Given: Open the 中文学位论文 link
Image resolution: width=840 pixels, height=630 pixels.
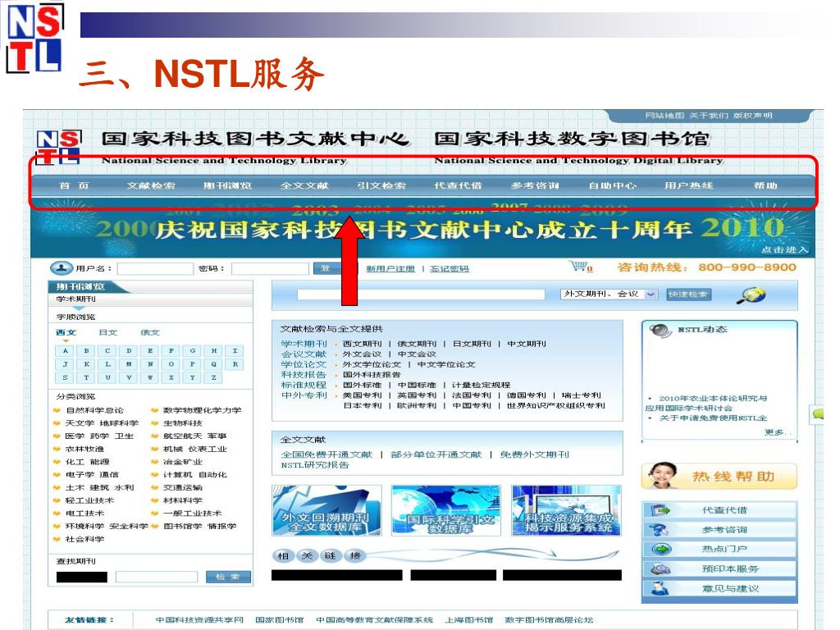Looking at the screenshot, I should click(x=446, y=364).
